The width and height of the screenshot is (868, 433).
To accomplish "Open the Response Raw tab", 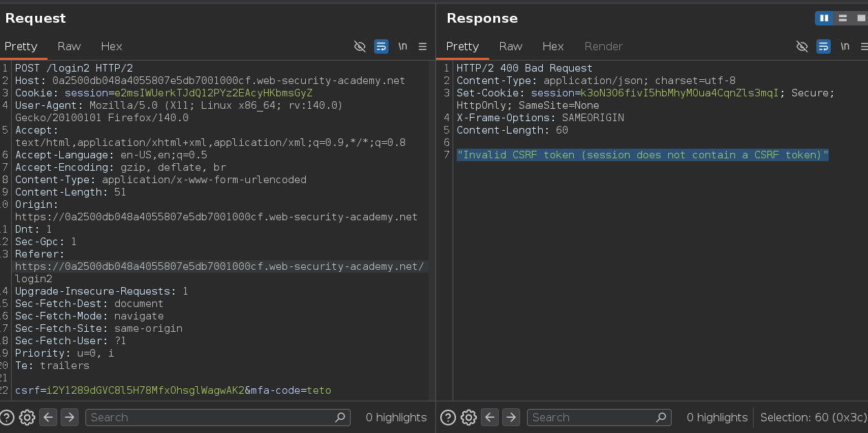I will pos(510,46).
